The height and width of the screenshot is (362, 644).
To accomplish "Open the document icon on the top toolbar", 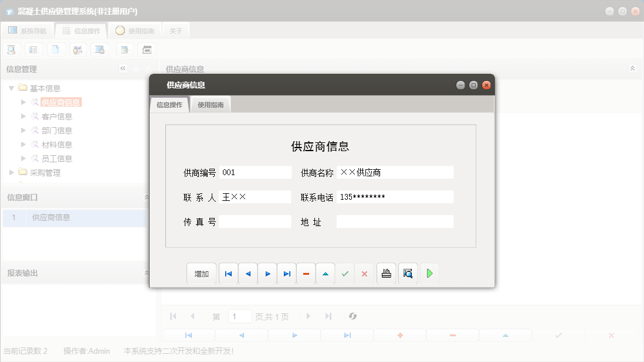I will (x=56, y=49).
